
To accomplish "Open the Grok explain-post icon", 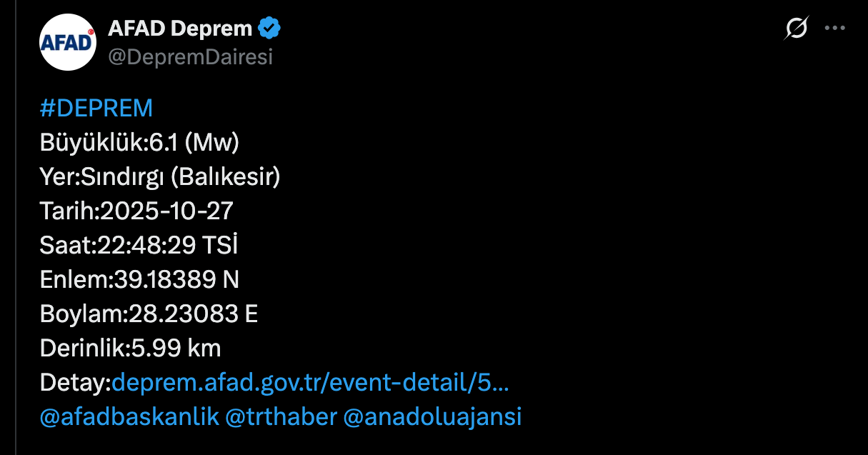I will (x=796, y=29).
